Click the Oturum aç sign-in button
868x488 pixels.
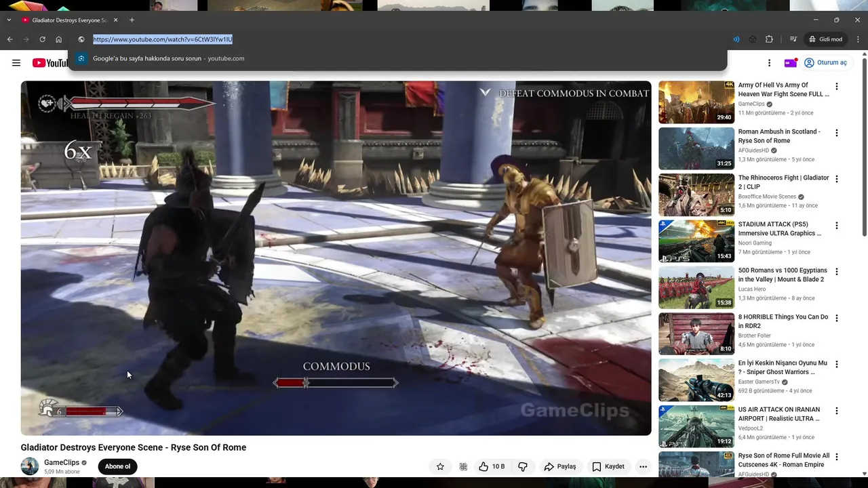tap(825, 63)
